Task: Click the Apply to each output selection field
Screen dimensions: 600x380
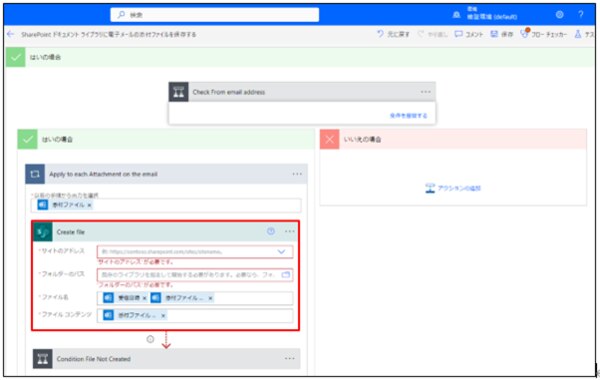Action: (x=166, y=205)
